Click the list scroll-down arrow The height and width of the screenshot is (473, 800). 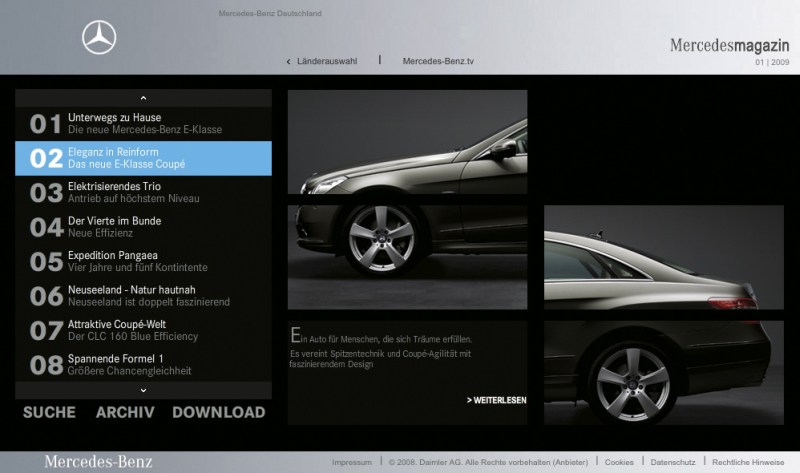pyautogui.click(x=143, y=390)
